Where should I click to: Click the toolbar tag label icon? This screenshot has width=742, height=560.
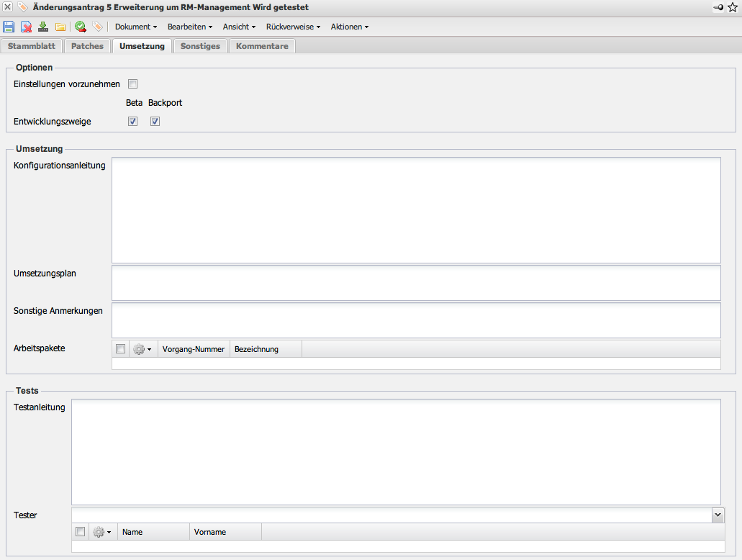(x=97, y=27)
